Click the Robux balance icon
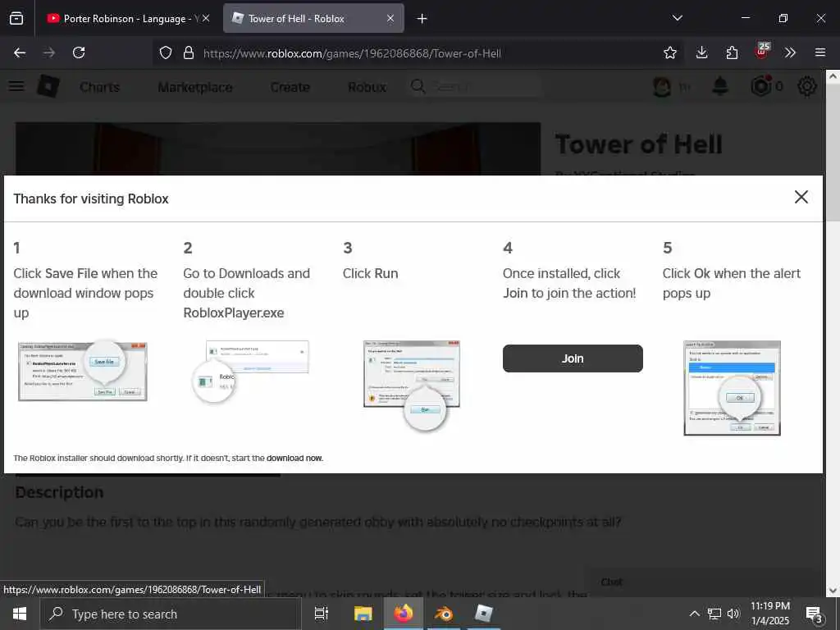 click(761, 86)
